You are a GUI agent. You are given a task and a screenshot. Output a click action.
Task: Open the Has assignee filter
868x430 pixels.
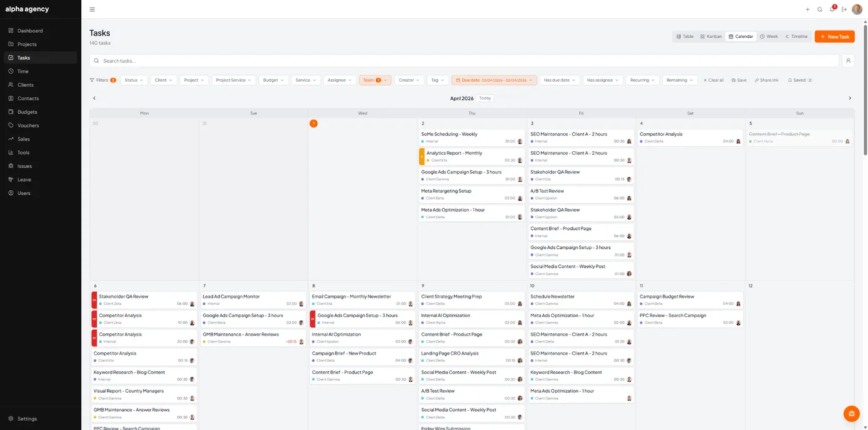[x=603, y=80]
